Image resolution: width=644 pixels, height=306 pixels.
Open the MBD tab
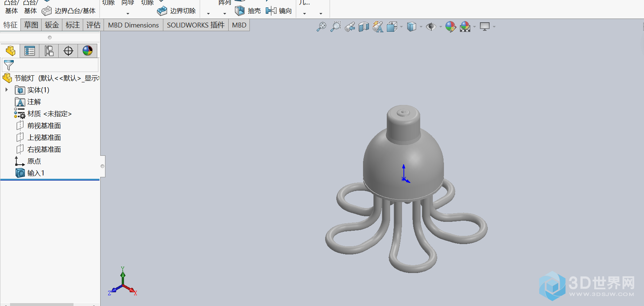click(239, 25)
